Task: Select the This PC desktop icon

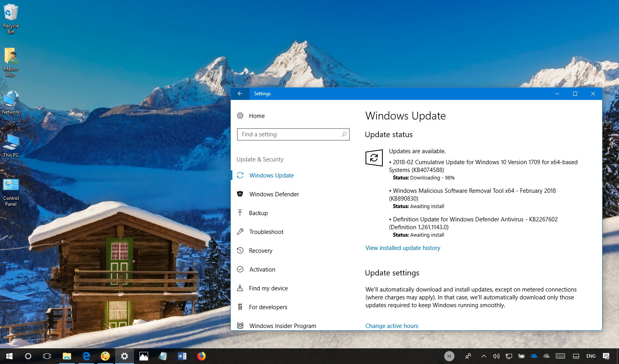Action: [11, 146]
